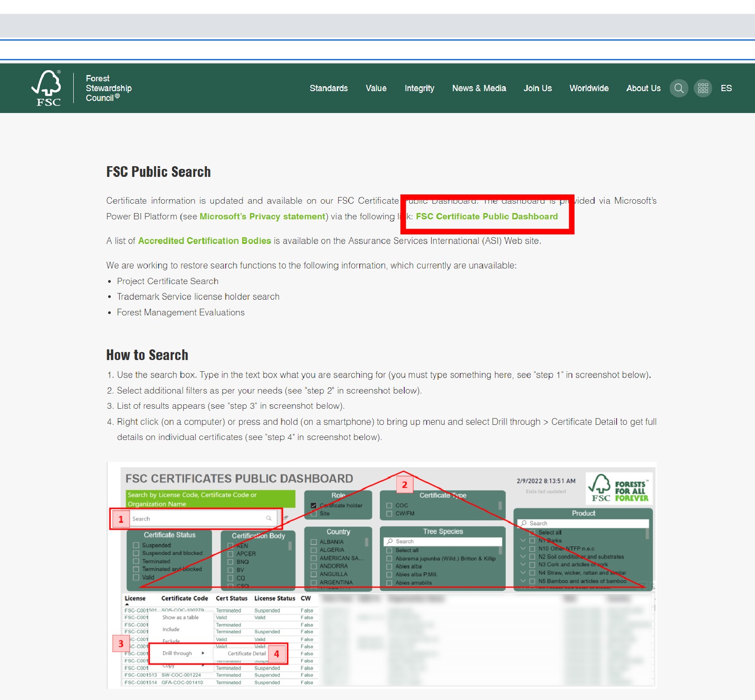Open Microsoft's Privacy statement link
The width and height of the screenshot is (755, 700).
pos(262,217)
